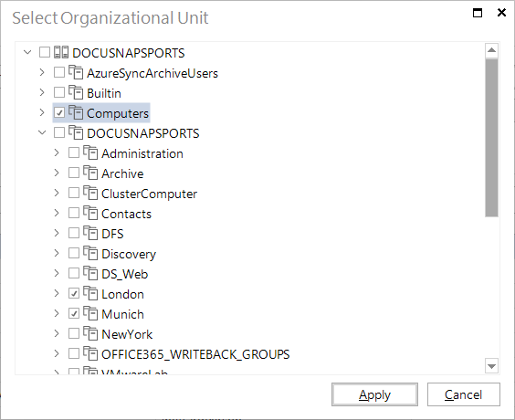Click the OU icon of nested DOCUSNAPSPORTS
This screenshot has height=420, width=515.
76,132
